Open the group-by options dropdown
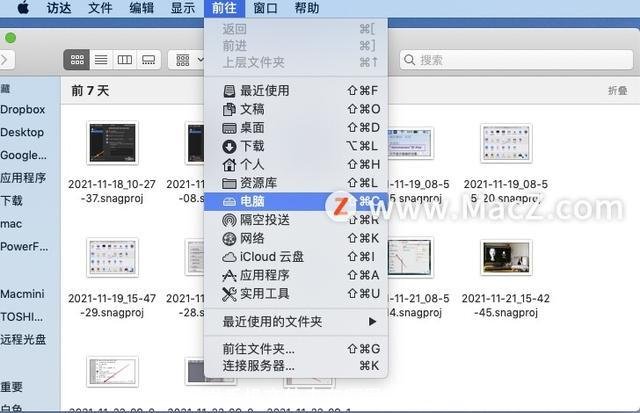The image size is (640, 413). (189, 60)
